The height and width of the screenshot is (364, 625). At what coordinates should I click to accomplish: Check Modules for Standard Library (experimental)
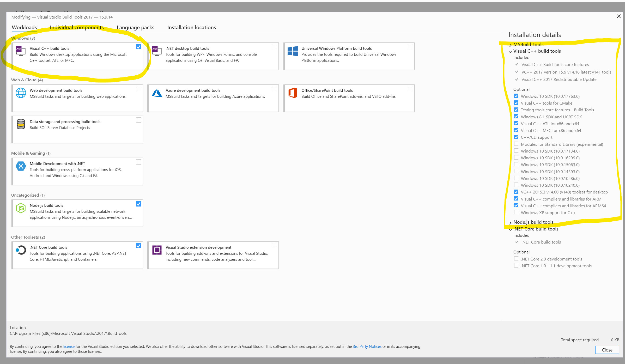(516, 144)
